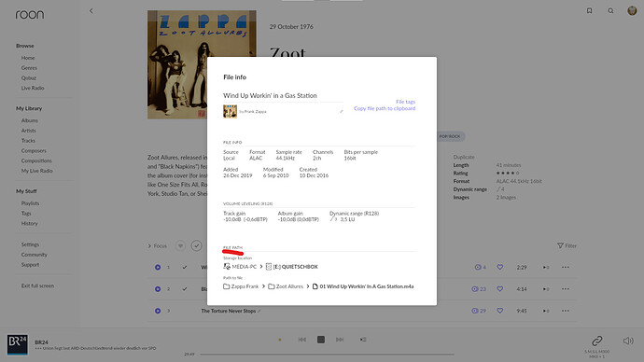Open the play queue icon
The height and width of the screenshot is (362, 644).
coord(363,340)
